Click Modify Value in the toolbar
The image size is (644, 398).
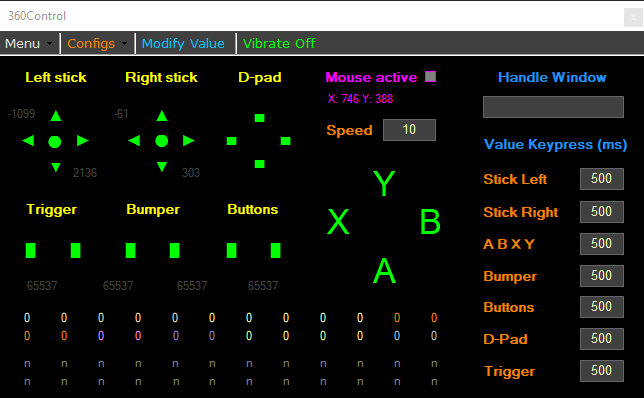[183, 44]
